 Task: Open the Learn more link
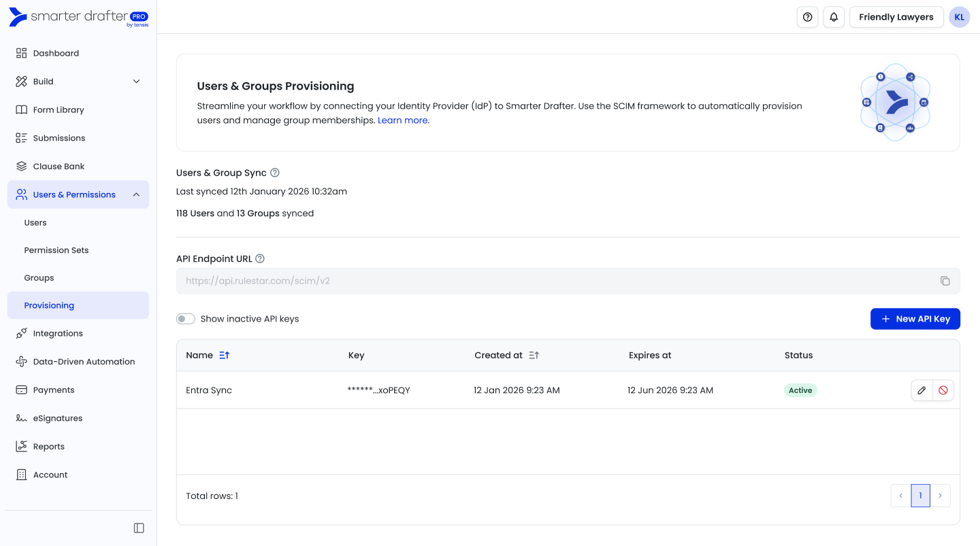(402, 120)
